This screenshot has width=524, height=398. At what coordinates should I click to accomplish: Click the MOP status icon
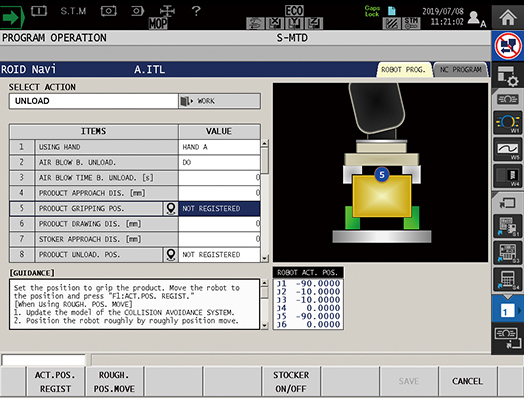[158, 23]
